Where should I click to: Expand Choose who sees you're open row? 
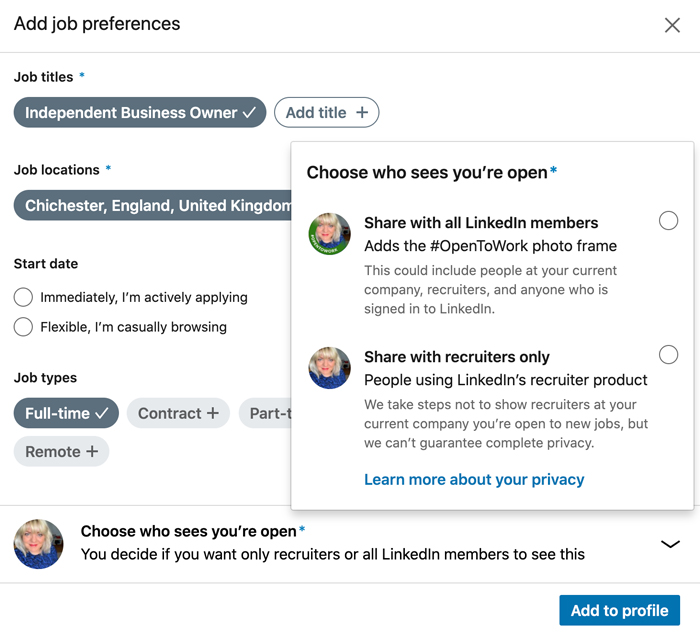tap(332, 543)
